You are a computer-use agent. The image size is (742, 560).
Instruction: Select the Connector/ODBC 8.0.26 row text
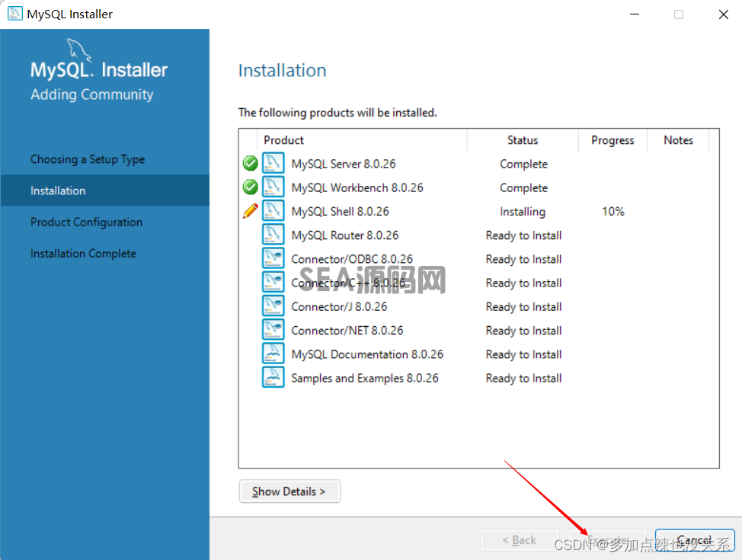click(x=352, y=259)
